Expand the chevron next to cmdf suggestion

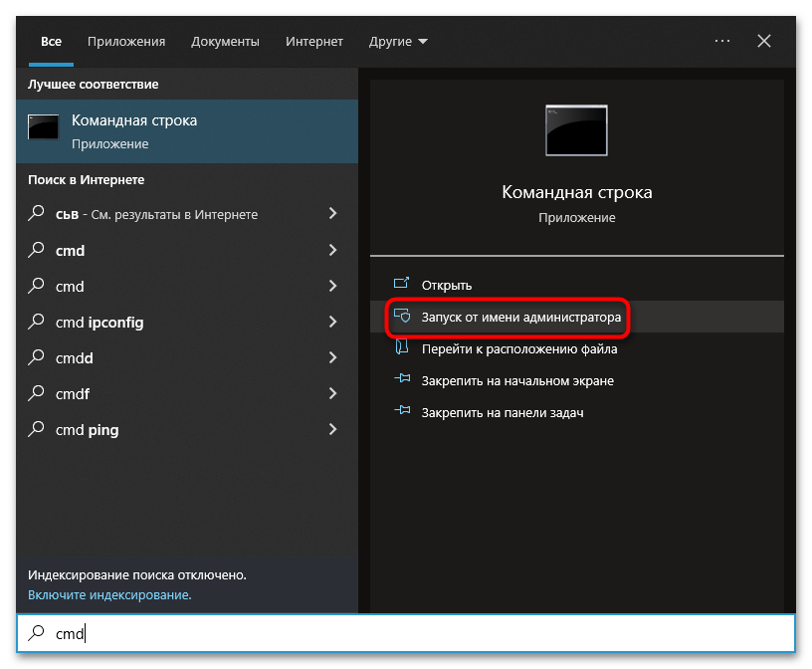pyautogui.click(x=332, y=394)
